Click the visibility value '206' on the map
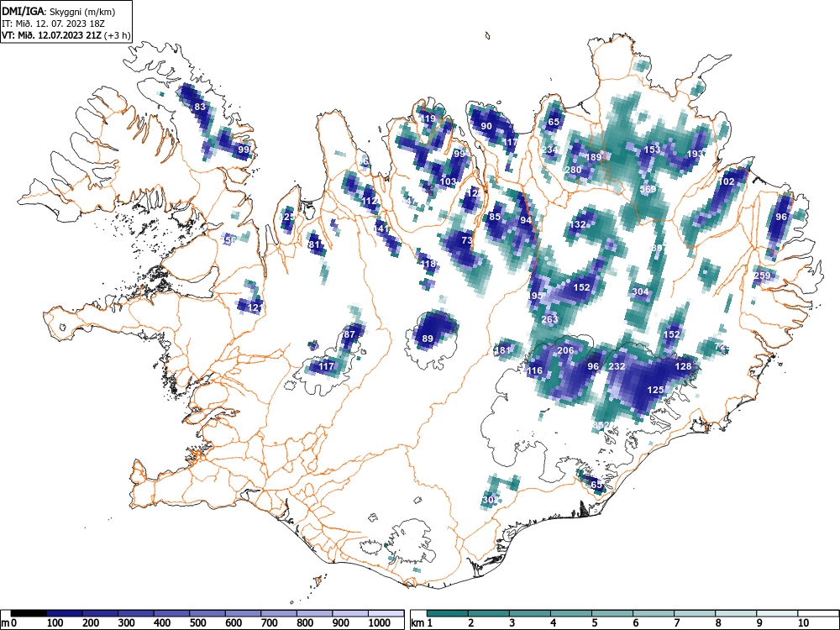840x630 pixels. click(565, 350)
